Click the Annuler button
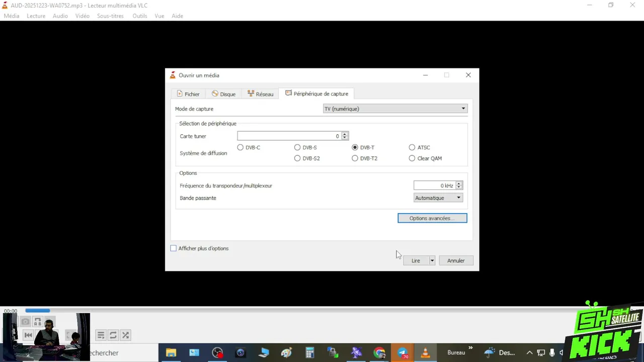 pos(456,260)
